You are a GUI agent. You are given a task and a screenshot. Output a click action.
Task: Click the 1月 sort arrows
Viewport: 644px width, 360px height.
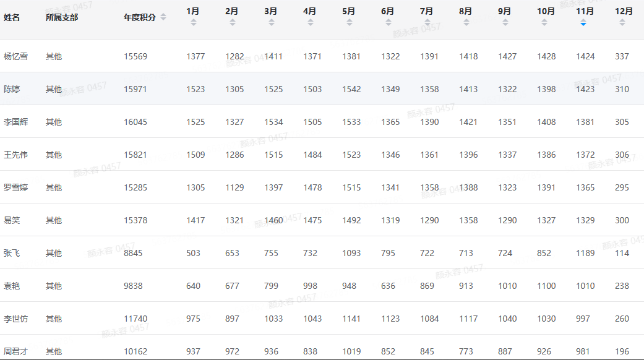point(194,23)
